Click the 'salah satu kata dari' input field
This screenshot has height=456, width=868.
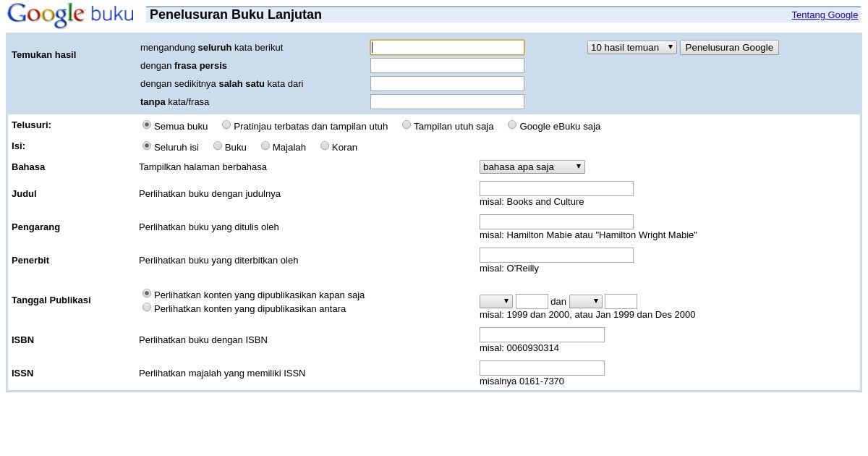tap(447, 83)
